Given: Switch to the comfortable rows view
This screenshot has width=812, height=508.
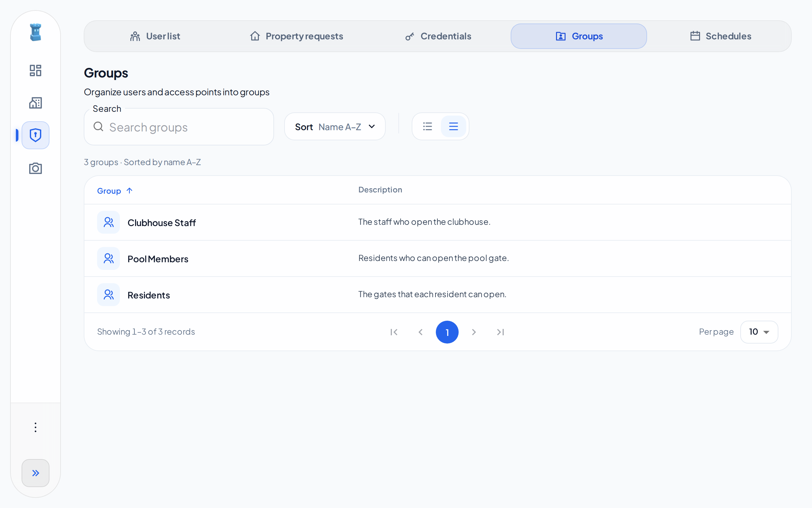Looking at the screenshot, I should (453, 126).
